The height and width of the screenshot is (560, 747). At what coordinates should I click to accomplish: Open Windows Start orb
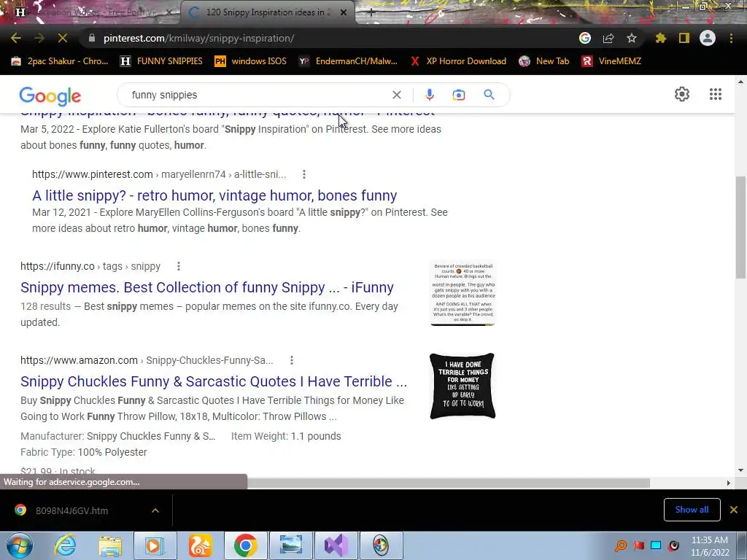[x=19, y=545]
